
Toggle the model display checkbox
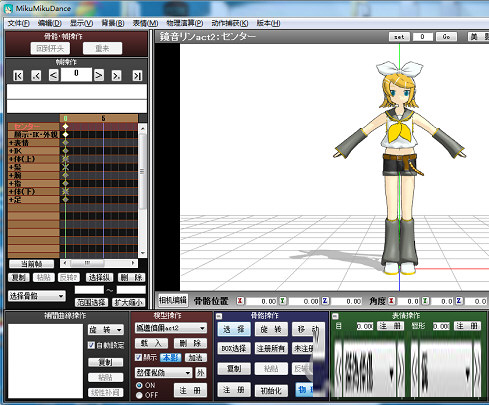138,357
